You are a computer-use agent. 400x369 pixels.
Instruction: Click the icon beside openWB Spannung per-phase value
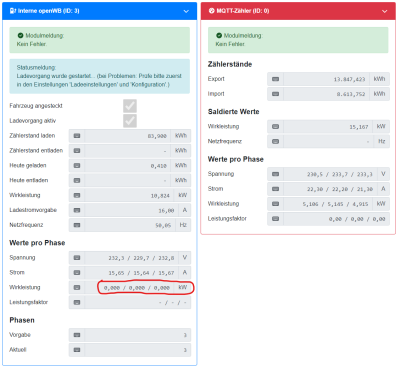(77, 258)
